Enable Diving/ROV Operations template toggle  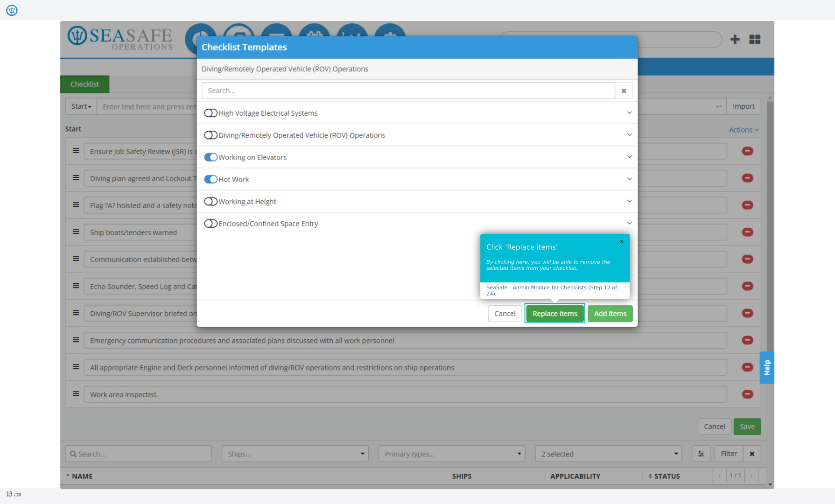coord(211,135)
